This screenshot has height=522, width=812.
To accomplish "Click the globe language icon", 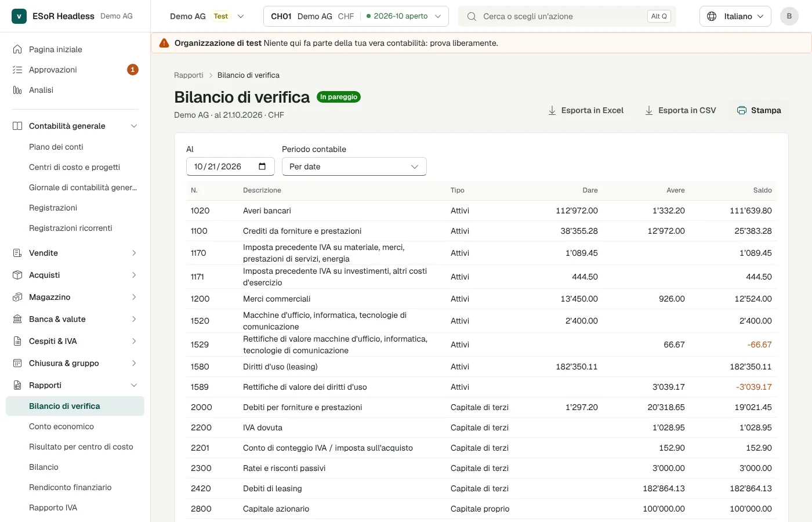I will pyautogui.click(x=712, y=16).
